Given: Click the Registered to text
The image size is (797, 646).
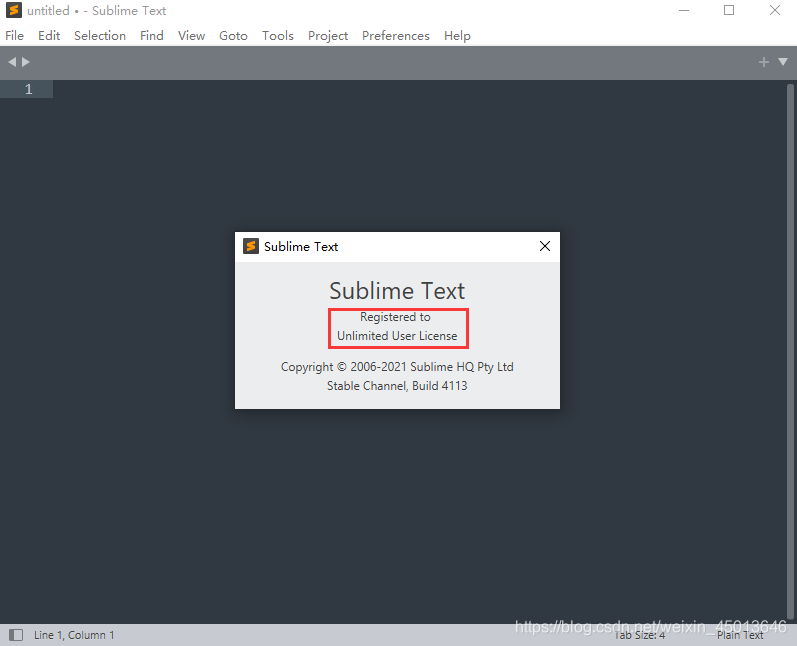Looking at the screenshot, I should click(x=395, y=317).
